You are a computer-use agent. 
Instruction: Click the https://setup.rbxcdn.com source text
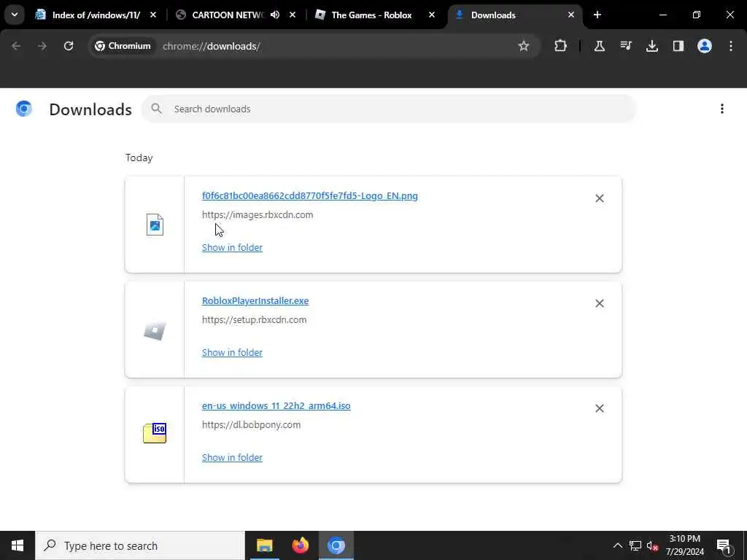pos(254,319)
